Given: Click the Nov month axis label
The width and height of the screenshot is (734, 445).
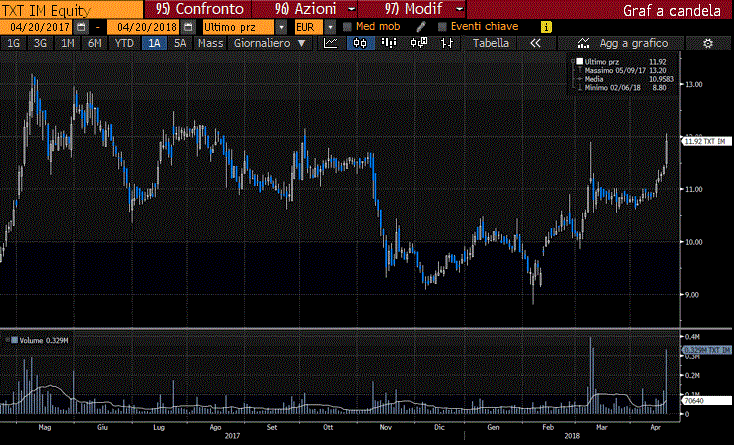Looking at the screenshot, I should (386, 427).
